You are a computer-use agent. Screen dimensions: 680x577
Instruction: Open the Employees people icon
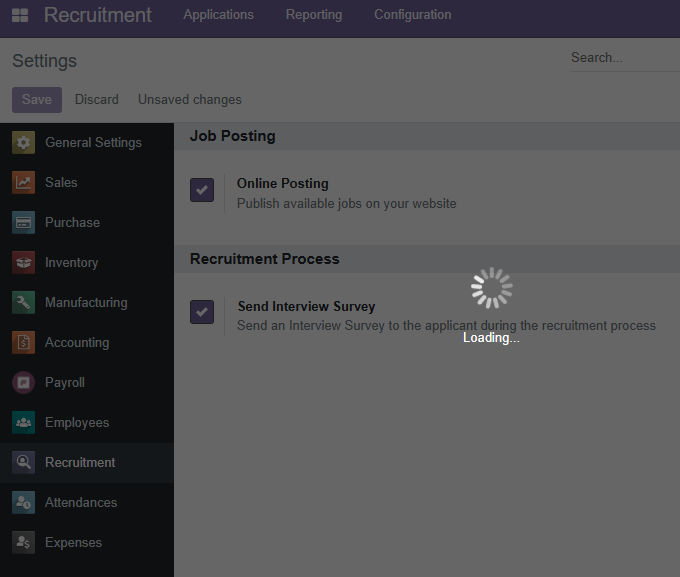tap(23, 423)
